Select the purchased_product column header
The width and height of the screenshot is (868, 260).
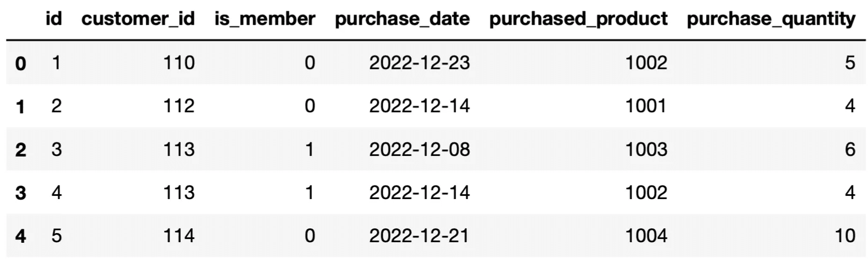tap(578, 19)
